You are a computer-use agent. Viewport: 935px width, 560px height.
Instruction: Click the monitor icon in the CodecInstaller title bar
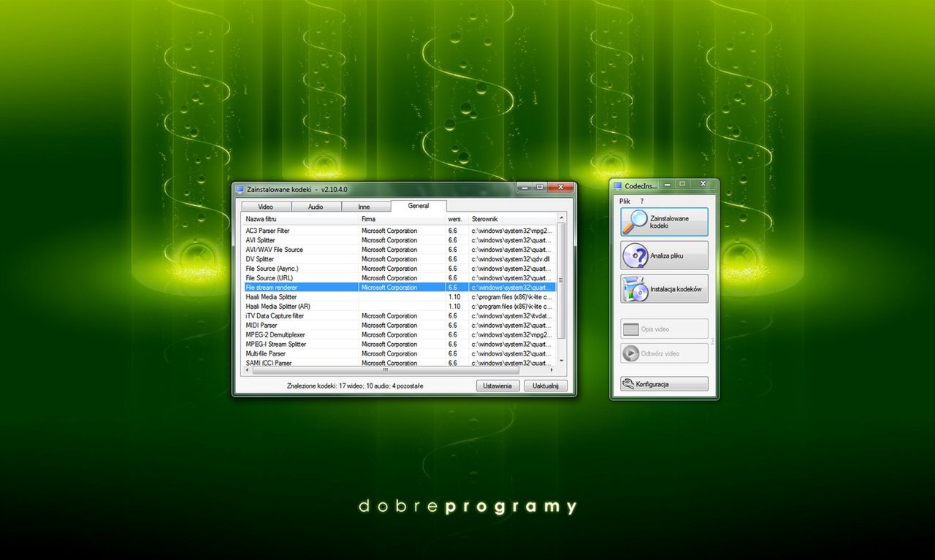pos(617,186)
